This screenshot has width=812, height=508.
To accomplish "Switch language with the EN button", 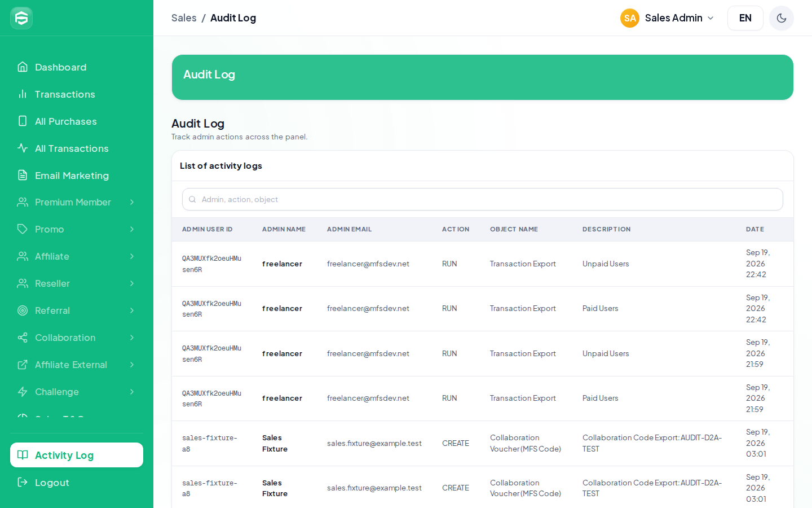I will pos(745,18).
